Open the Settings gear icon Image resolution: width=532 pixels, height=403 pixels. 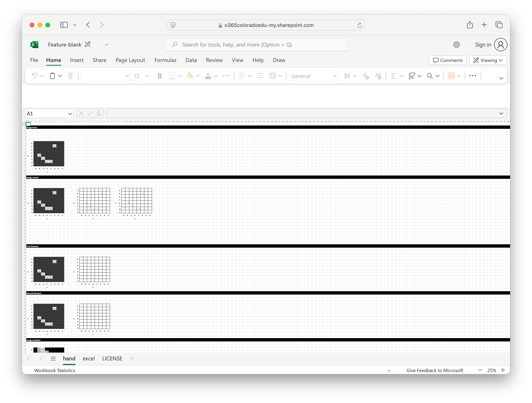tap(456, 45)
